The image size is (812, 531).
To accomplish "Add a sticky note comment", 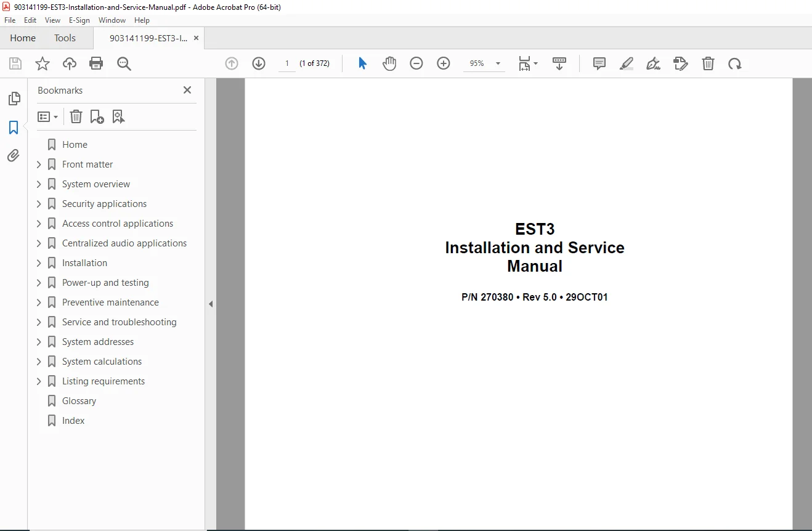I will (x=599, y=63).
